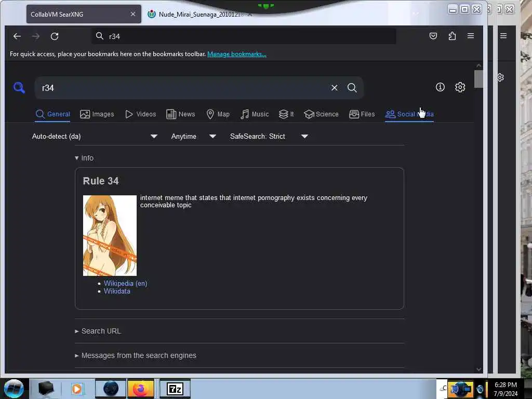Open the Firefox hamburger menu
Screen dimensions: 532x399
tap(471, 36)
